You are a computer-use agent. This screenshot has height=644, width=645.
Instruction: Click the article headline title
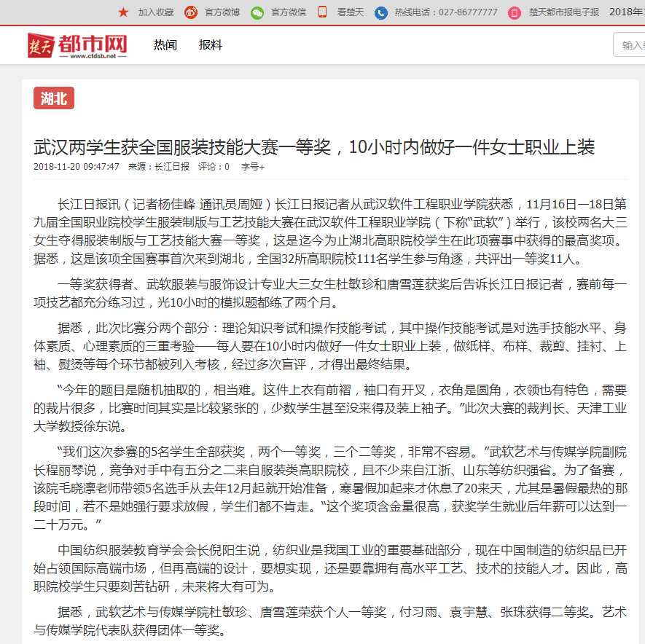[x=314, y=147]
